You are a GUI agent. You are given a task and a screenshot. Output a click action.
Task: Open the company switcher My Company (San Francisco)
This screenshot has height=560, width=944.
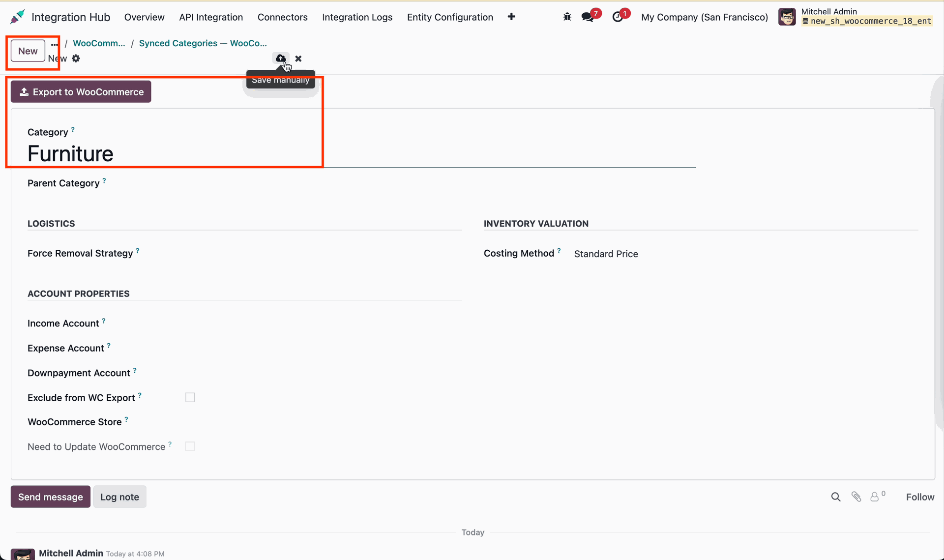point(704,17)
